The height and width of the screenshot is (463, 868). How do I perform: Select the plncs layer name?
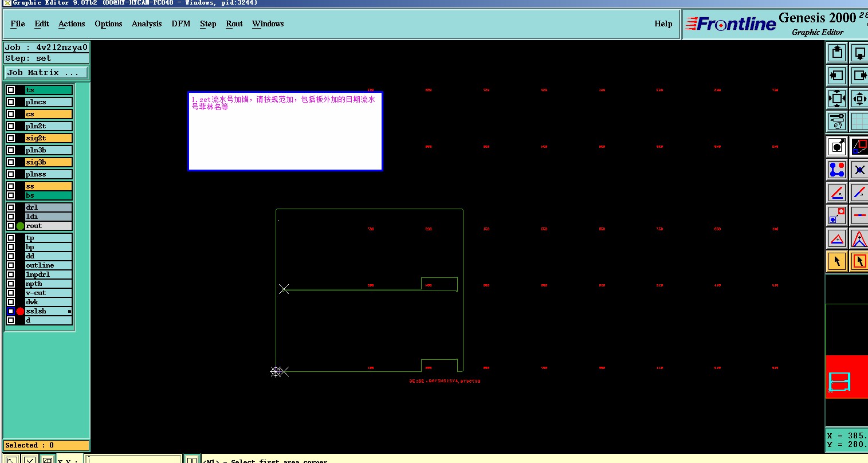[x=49, y=102]
